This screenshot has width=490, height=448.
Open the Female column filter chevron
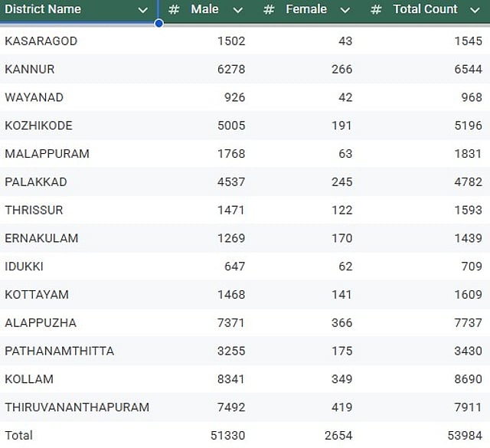pyautogui.click(x=345, y=10)
